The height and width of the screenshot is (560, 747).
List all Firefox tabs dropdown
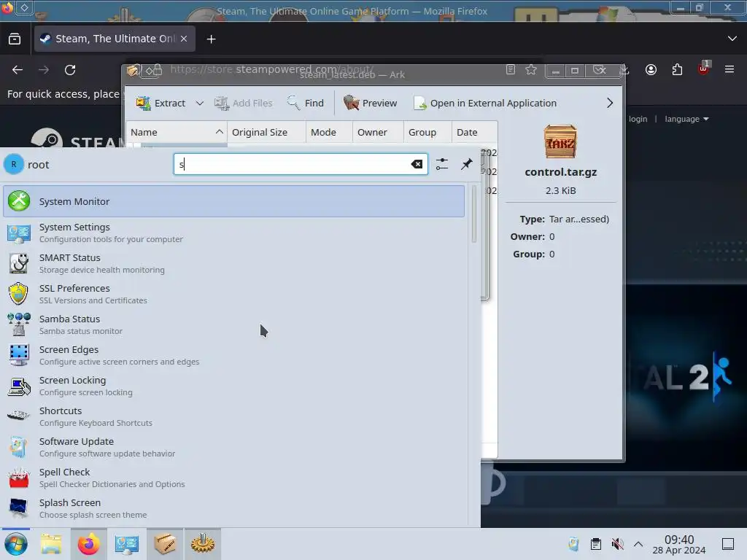click(732, 39)
